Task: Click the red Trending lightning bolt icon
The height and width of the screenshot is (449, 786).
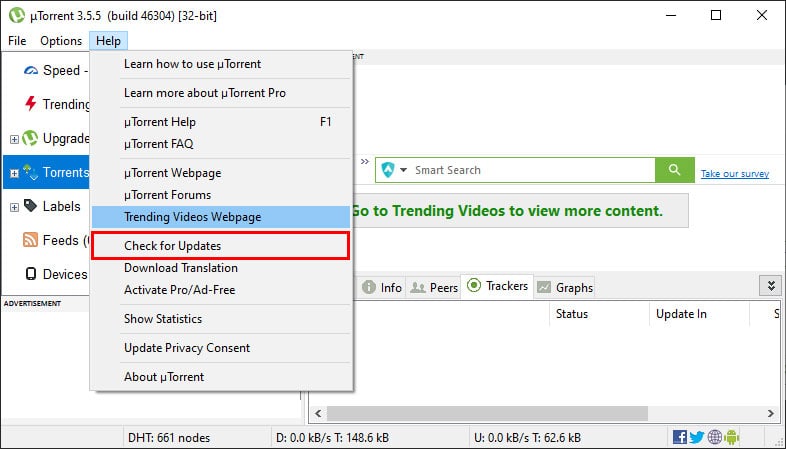Action: click(x=31, y=104)
